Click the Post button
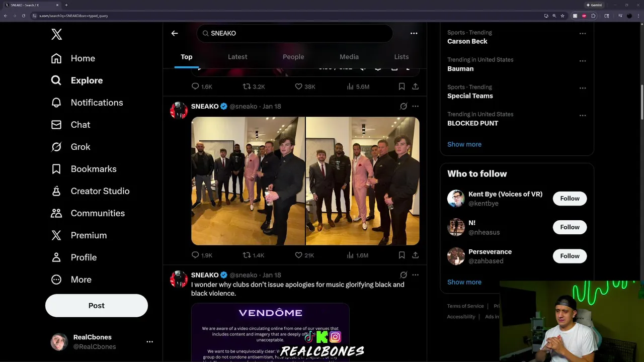 coord(97,306)
